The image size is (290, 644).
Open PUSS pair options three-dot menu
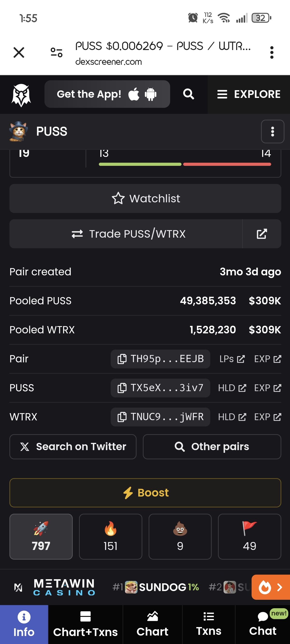272,132
